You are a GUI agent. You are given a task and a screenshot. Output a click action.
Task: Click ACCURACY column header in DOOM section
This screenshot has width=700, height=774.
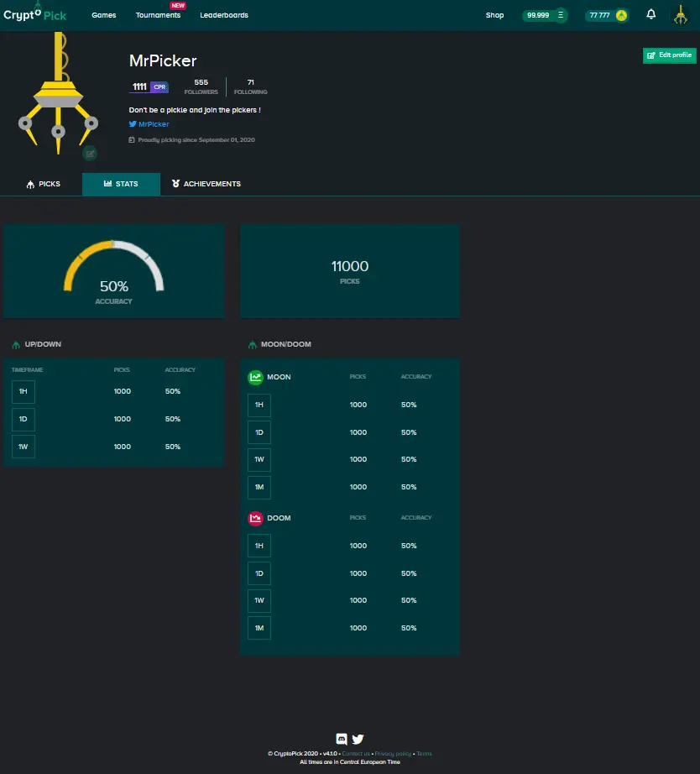click(416, 518)
